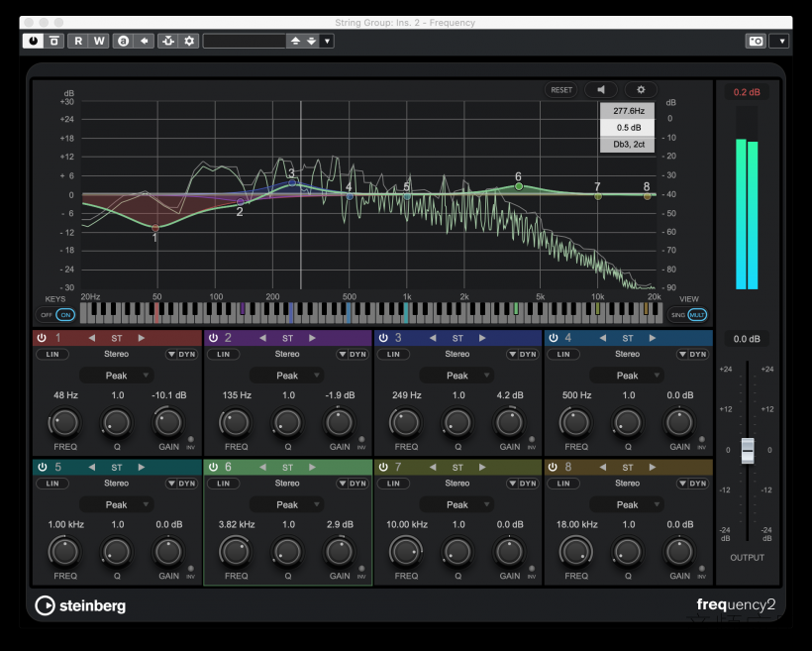
Task: Click the Steinberg logo
Action: pyautogui.click(x=80, y=605)
